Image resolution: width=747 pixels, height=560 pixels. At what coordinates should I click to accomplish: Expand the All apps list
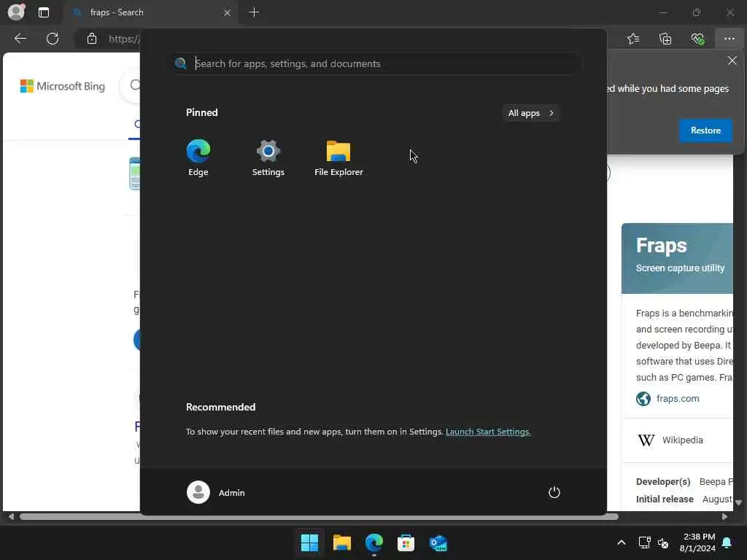[x=531, y=113]
